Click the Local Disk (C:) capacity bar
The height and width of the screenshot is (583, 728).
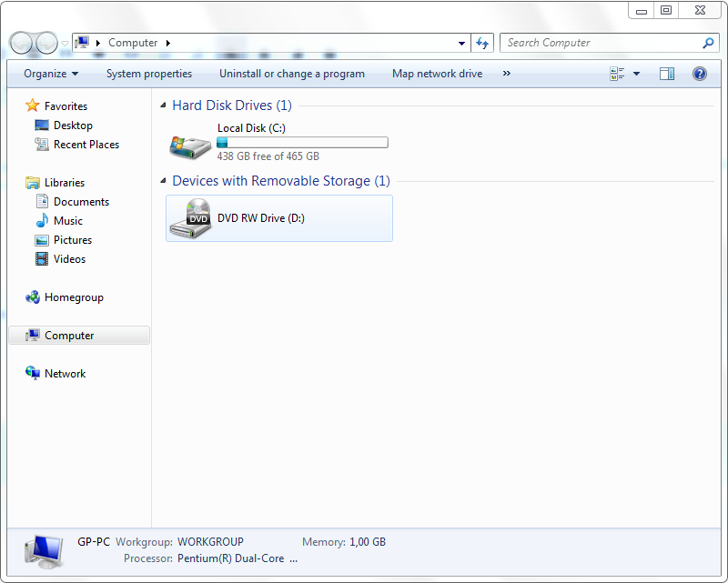coord(302,143)
